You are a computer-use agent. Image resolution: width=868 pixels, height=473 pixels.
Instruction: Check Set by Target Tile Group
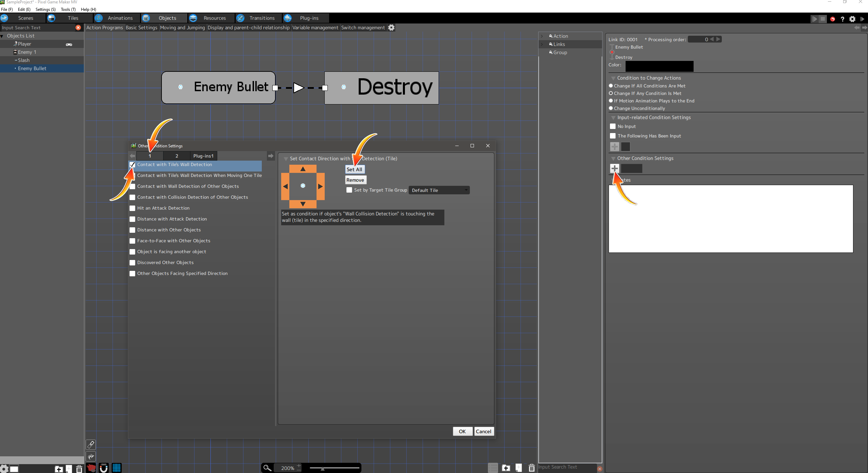point(349,190)
